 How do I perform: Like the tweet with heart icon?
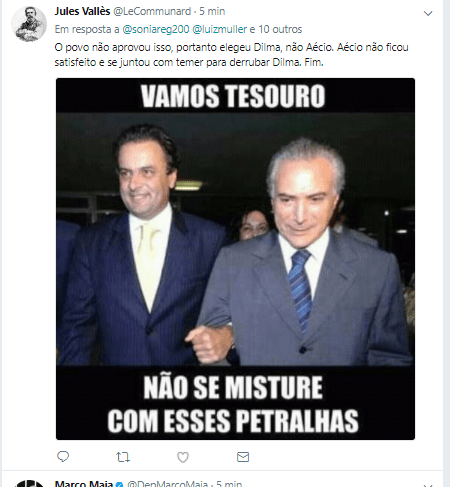click(183, 457)
